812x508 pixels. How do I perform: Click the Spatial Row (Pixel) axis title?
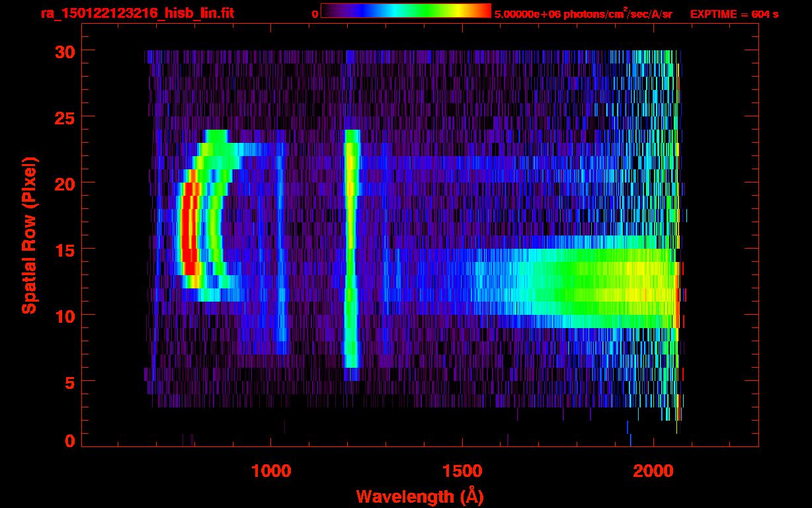(28, 235)
